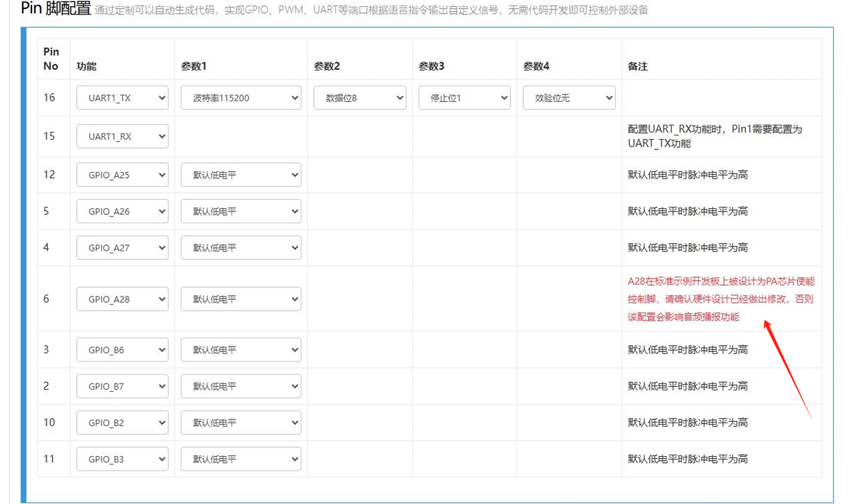The image size is (859, 504).
Task: Open the 停止位1 stop bit dropdown
Action: [464, 98]
